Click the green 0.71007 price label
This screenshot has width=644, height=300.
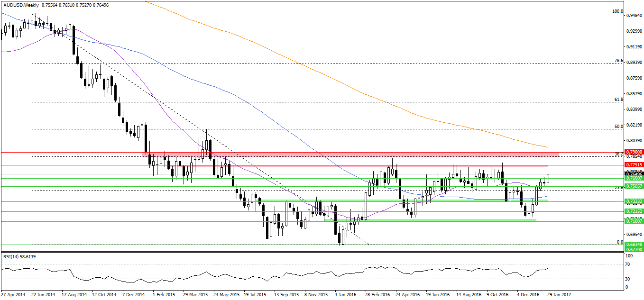pyautogui.click(x=634, y=221)
